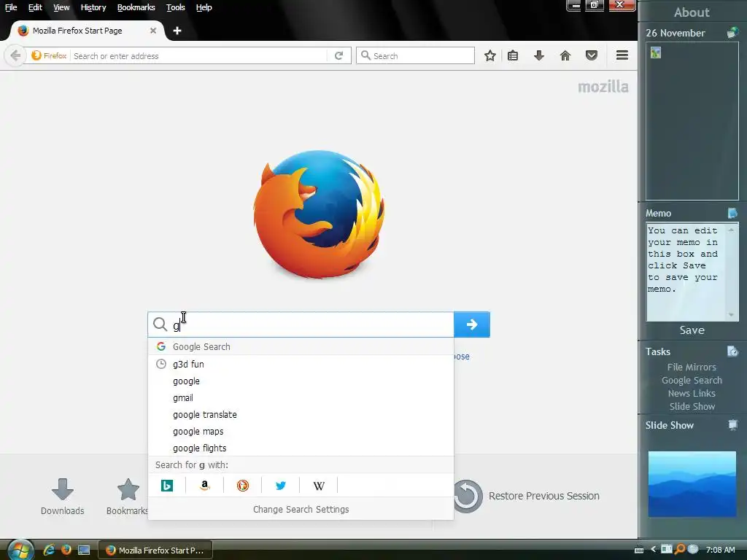Select the 'g3d fun' history suggestion
This screenshot has height=560, width=747.
point(301,364)
